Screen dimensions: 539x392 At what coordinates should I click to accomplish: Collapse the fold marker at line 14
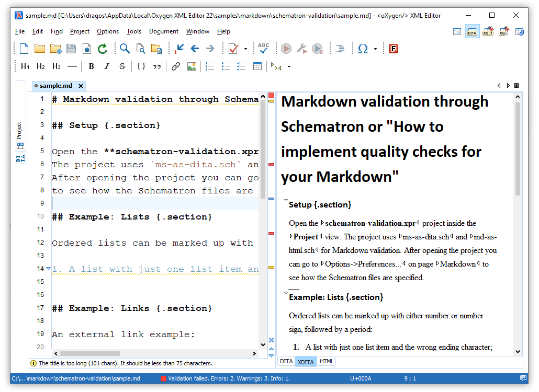coord(48,269)
